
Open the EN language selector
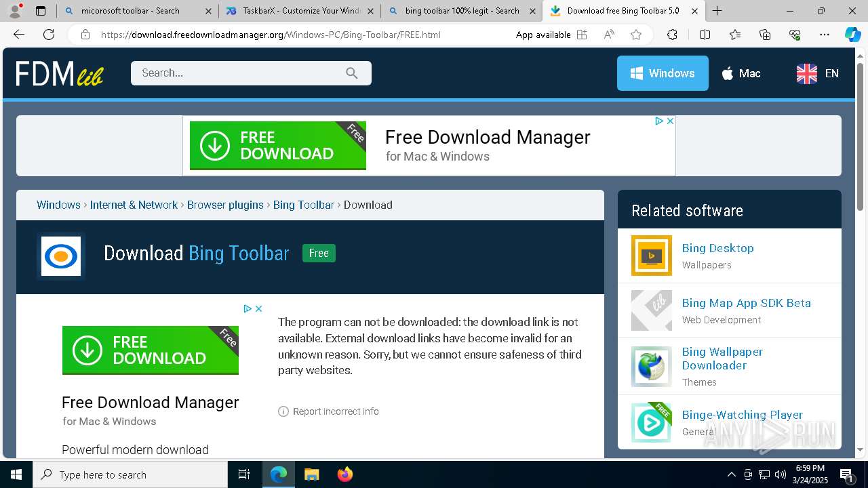coord(818,73)
